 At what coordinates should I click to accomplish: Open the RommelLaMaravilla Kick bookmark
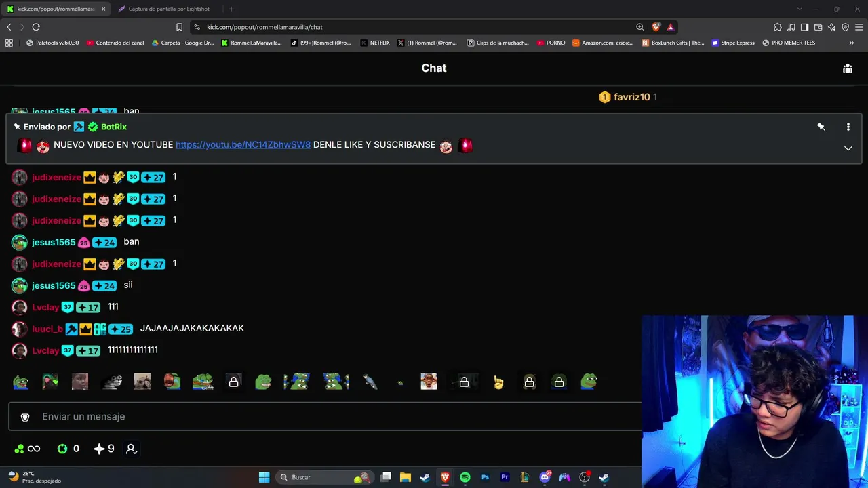click(x=252, y=43)
